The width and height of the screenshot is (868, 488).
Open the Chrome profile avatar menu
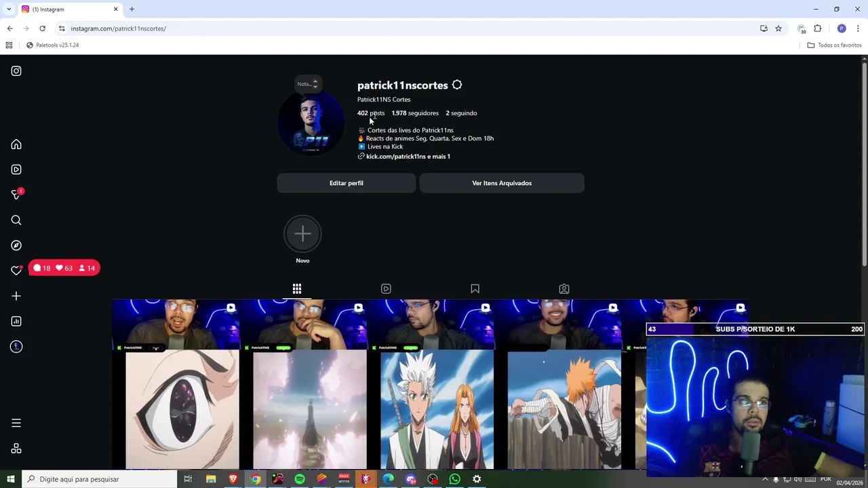coord(842,28)
